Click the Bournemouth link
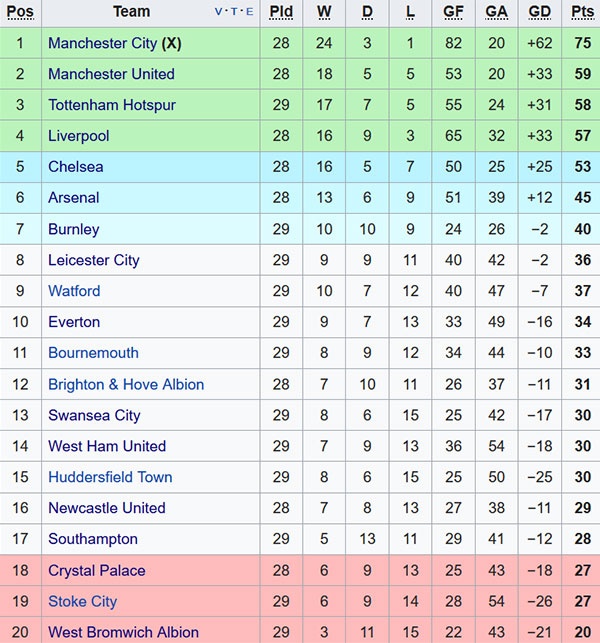This screenshot has height=643, width=600. (93, 353)
